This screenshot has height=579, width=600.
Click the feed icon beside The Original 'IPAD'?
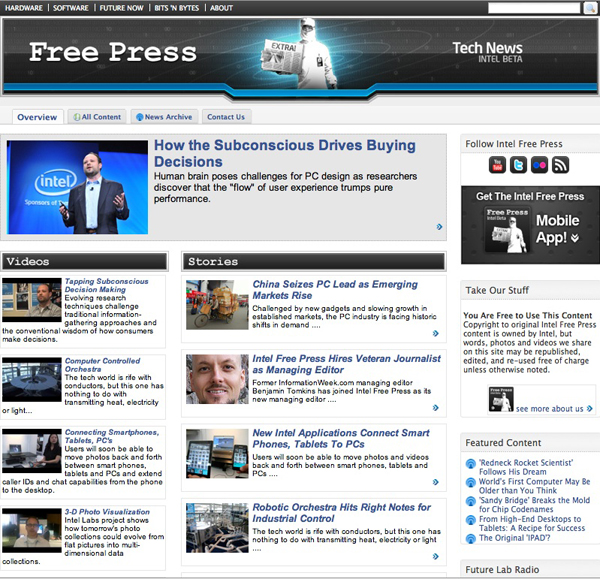471,538
